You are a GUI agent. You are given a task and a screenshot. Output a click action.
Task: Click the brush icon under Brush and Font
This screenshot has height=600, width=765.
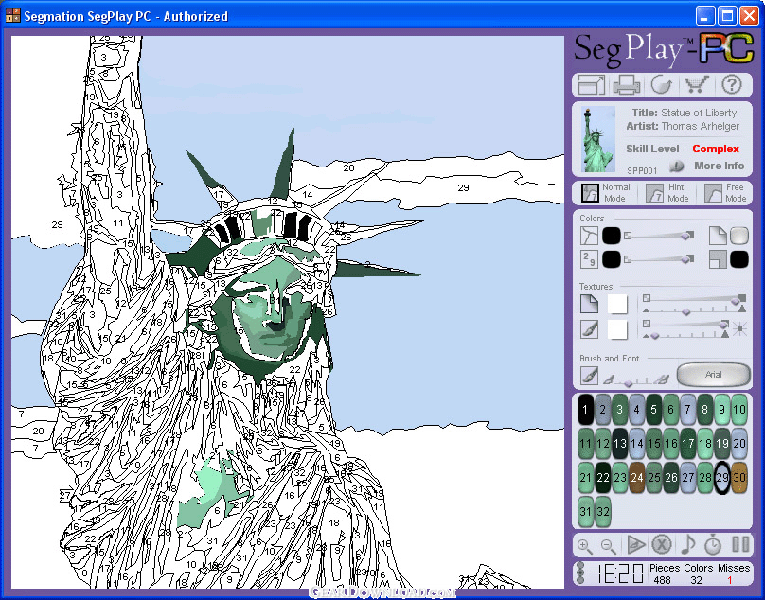point(589,376)
